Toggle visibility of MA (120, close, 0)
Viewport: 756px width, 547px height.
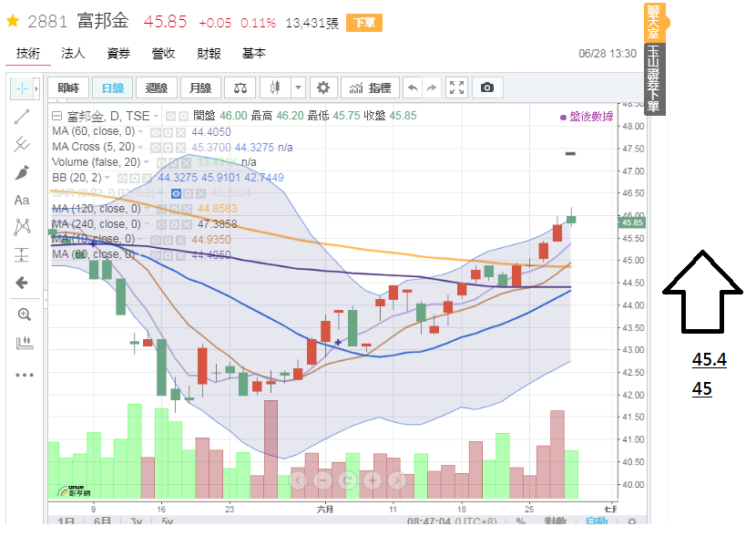[161, 209]
